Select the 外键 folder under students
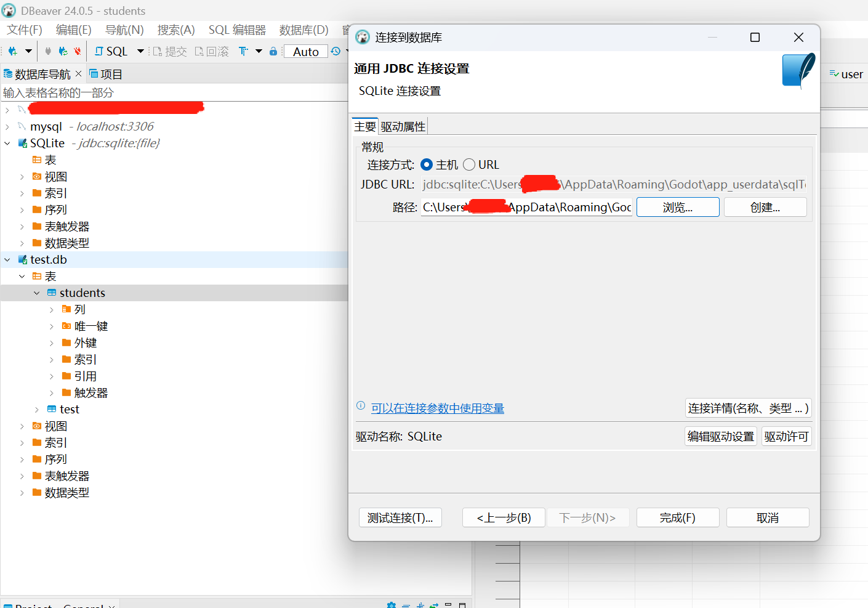The image size is (868, 608). [85, 343]
